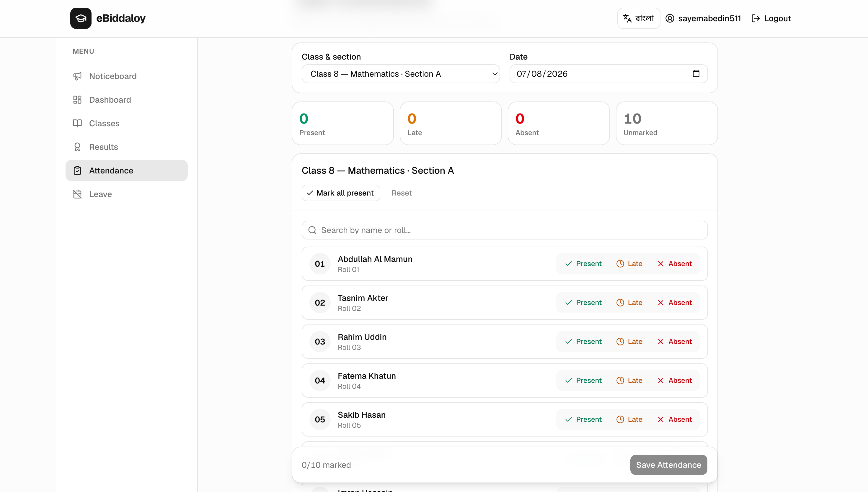Screen dimensions: 868x492
Task: Open the Classes menu item
Action: tap(126, 123)
